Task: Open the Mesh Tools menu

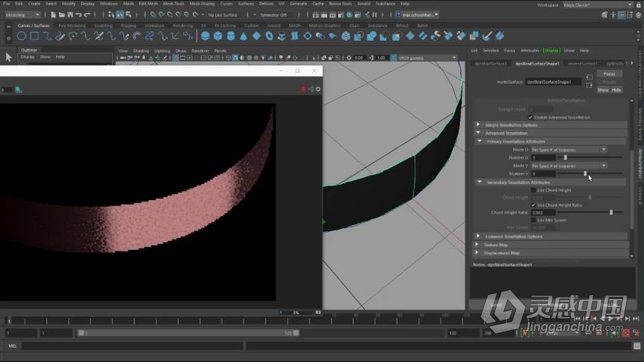Action: click(174, 3)
